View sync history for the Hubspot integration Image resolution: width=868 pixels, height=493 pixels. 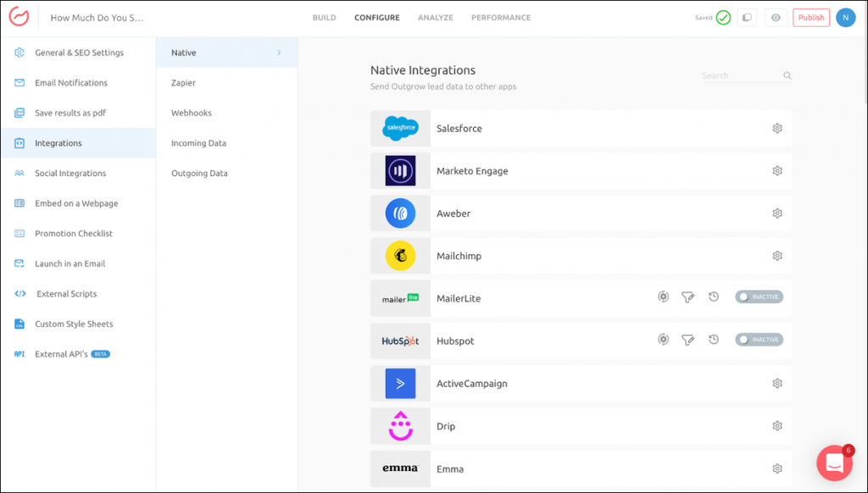[714, 339]
